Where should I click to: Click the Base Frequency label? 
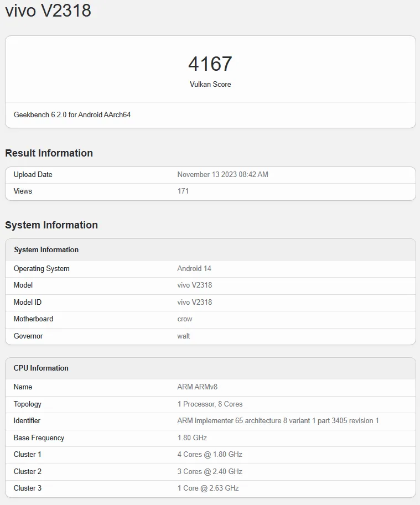point(39,438)
